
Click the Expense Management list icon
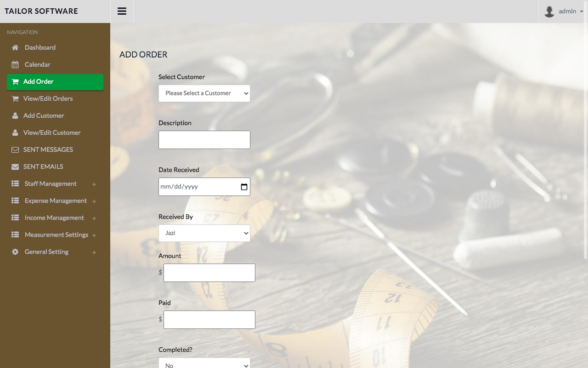click(x=15, y=201)
